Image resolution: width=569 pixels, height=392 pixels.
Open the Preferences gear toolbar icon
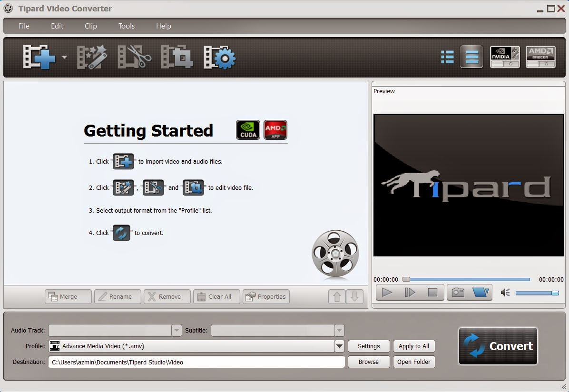pyautogui.click(x=219, y=57)
